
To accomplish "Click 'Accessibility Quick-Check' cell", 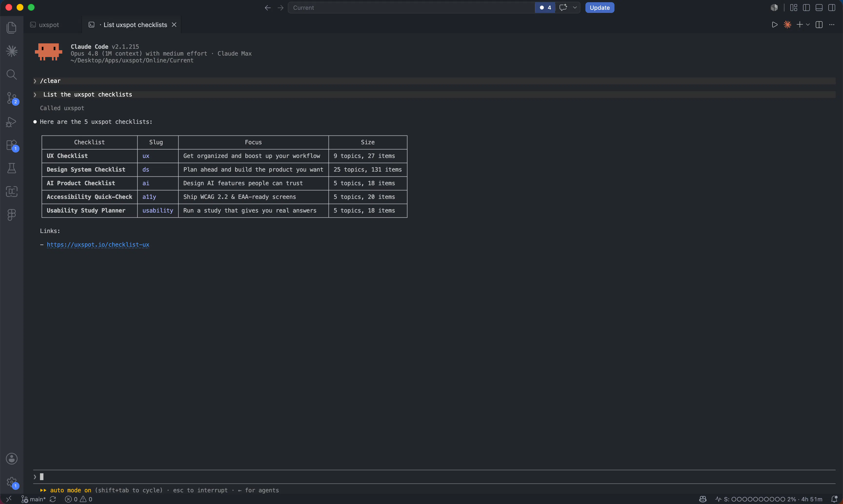I will [x=90, y=197].
